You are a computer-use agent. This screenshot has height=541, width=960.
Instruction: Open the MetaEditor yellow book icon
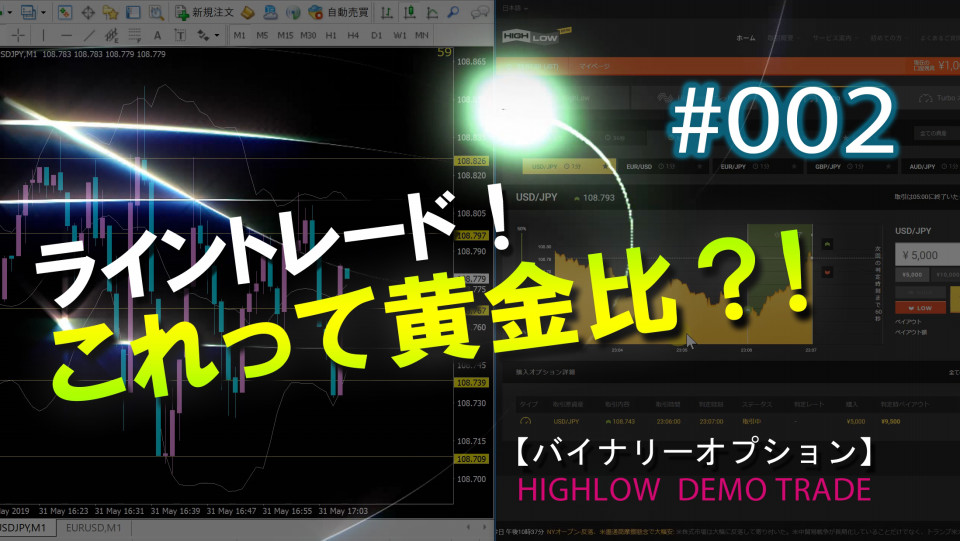point(247,12)
